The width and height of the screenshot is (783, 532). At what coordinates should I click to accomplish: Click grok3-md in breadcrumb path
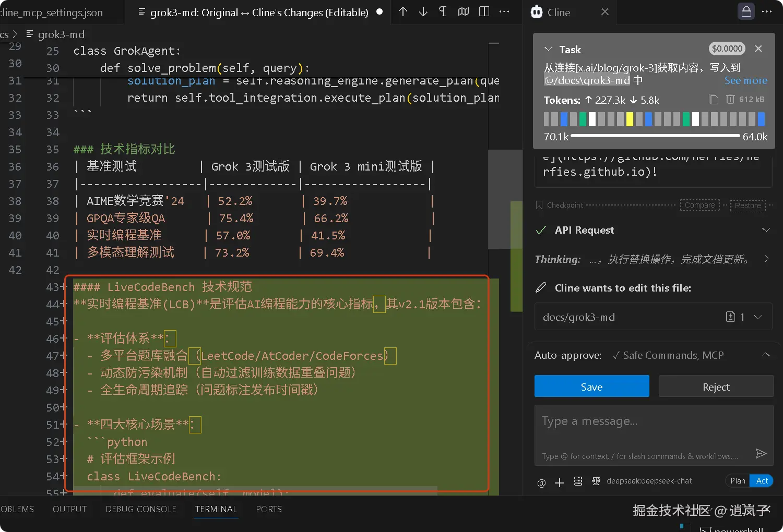point(61,34)
